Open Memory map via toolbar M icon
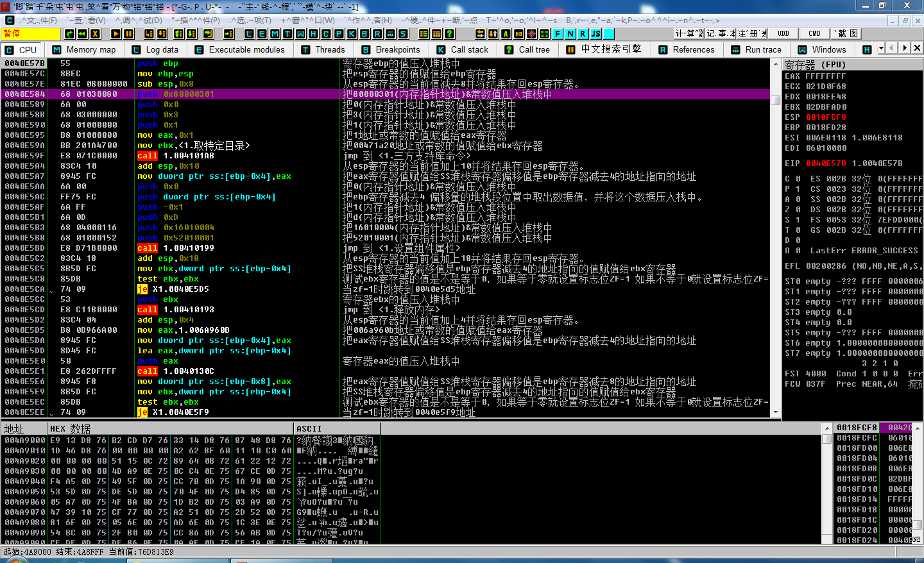 click(x=275, y=33)
